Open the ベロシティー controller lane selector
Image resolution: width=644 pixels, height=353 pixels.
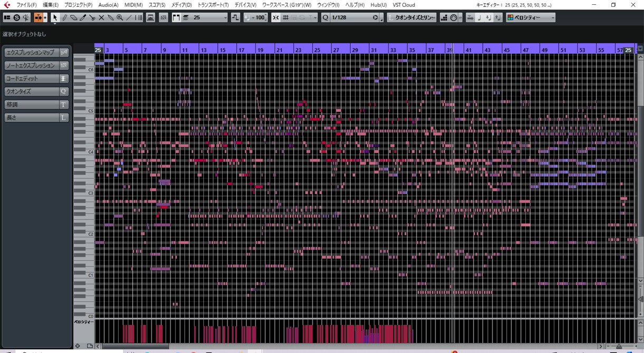click(83, 321)
